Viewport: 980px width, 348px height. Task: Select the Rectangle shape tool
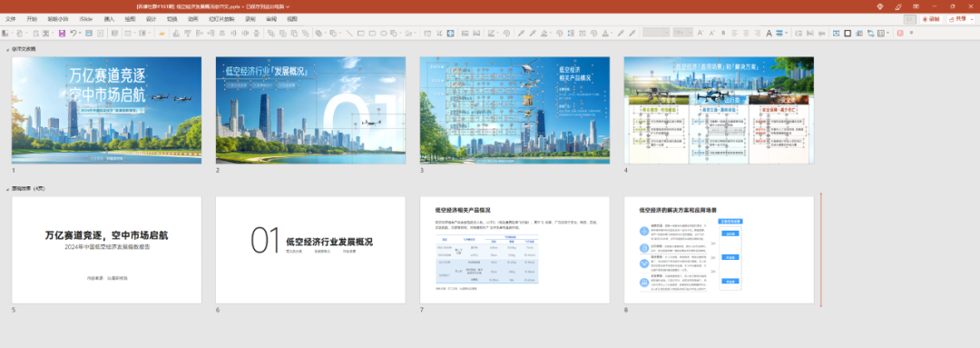pyautogui.click(x=360, y=34)
